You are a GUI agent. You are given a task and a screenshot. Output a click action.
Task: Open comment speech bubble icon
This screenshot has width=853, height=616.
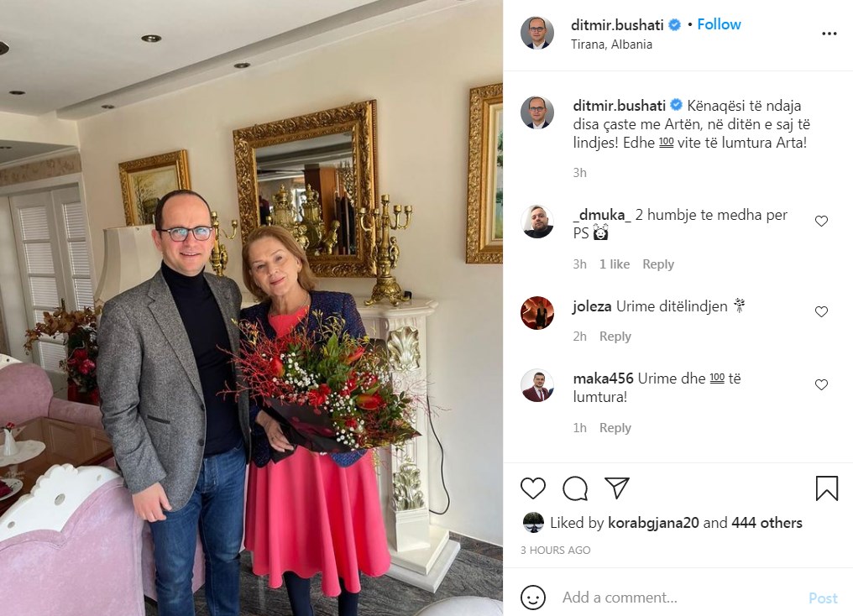coord(575,488)
